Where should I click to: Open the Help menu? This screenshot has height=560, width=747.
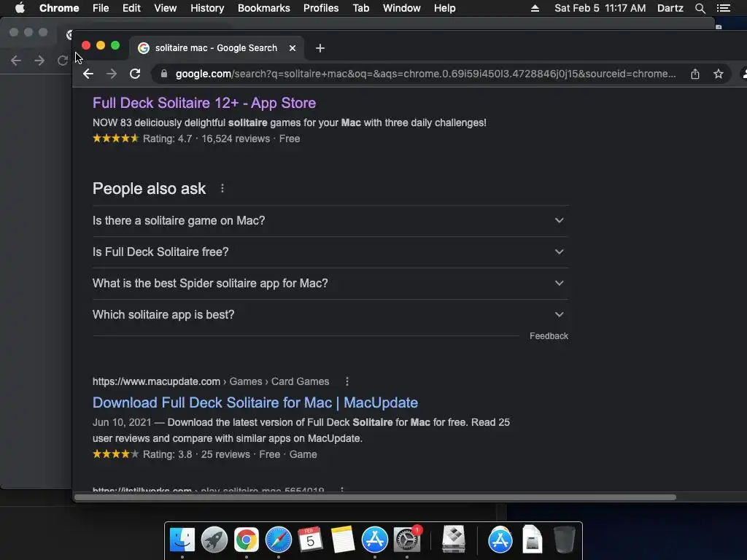tap(444, 8)
